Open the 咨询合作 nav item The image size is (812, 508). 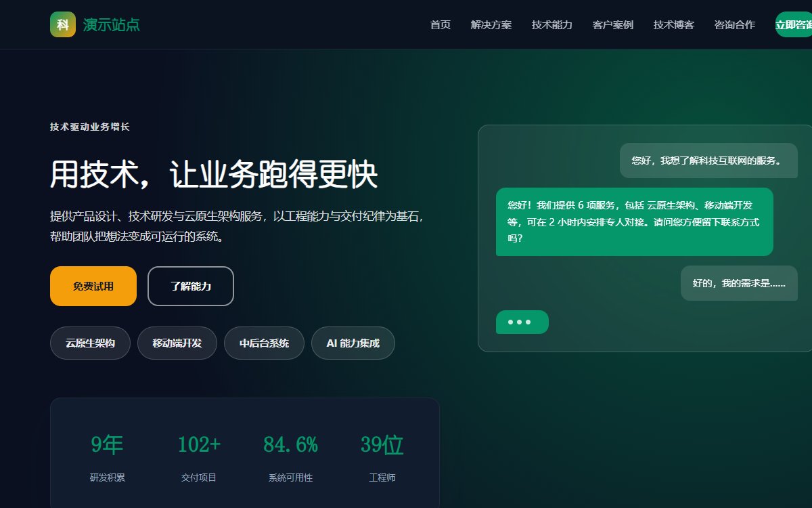coord(735,25)
